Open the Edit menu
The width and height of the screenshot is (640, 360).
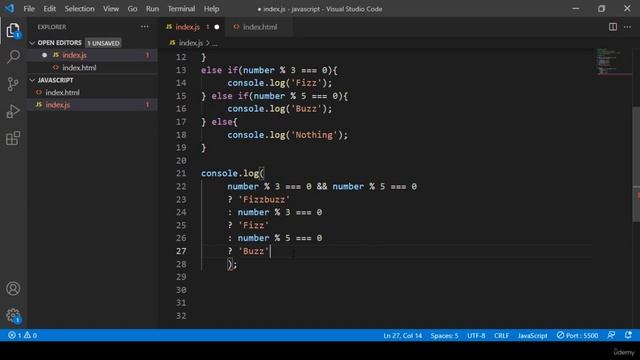click(49, 9)
